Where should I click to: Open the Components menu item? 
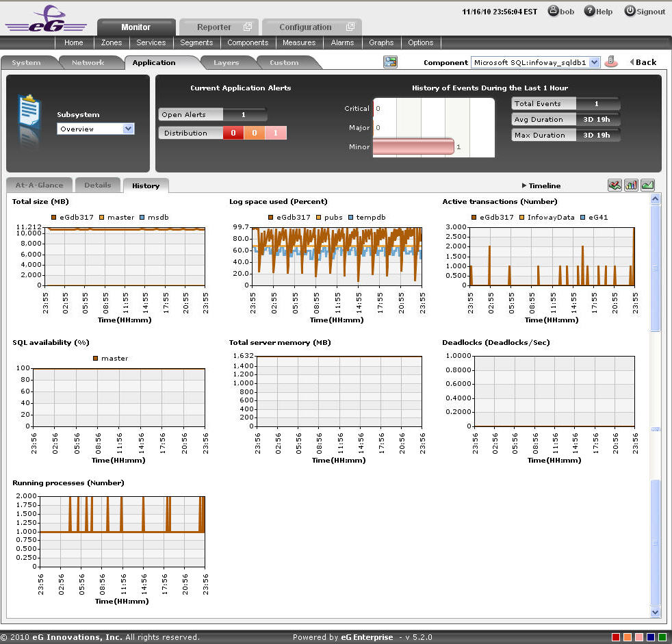(x=248, y=42)
